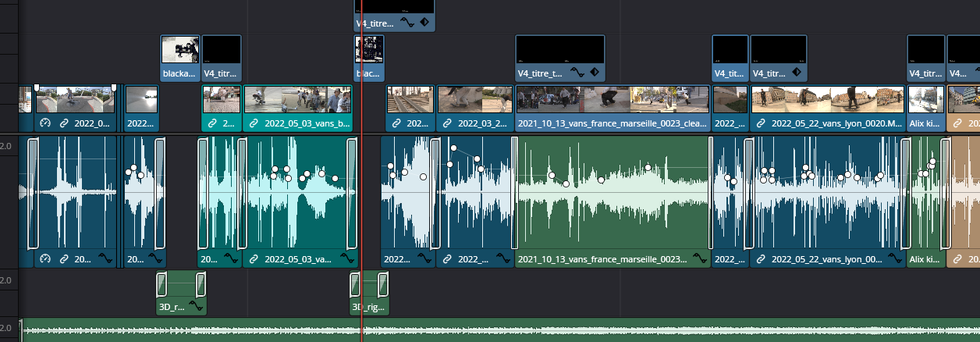Click speed change icon on 2022_0 video clip
The width and height of the screenshot is (980, 342).
[x=44, y=123]
